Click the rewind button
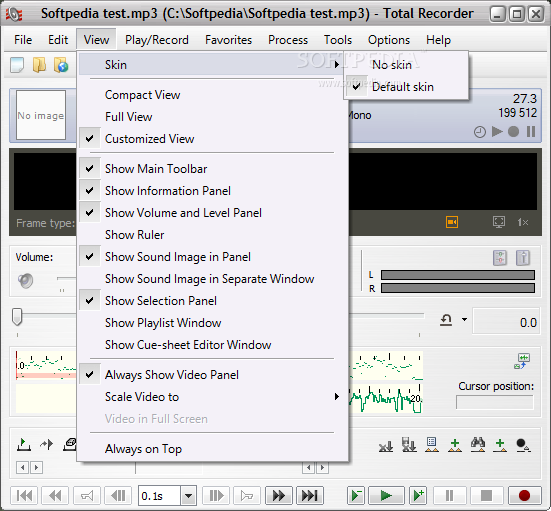 tap(56, 496)
